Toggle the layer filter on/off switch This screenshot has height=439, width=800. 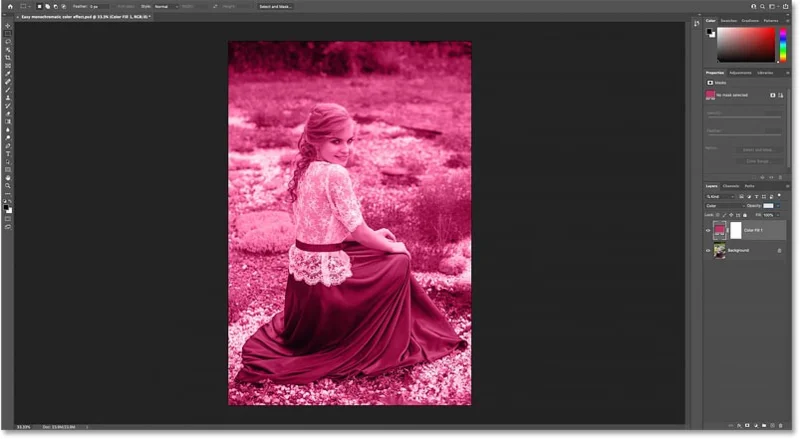click(x=779, y=196)
